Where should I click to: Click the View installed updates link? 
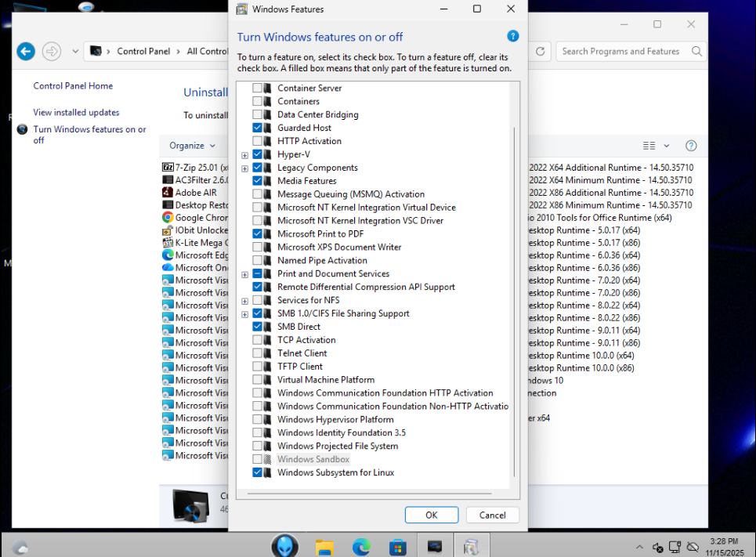76,113
